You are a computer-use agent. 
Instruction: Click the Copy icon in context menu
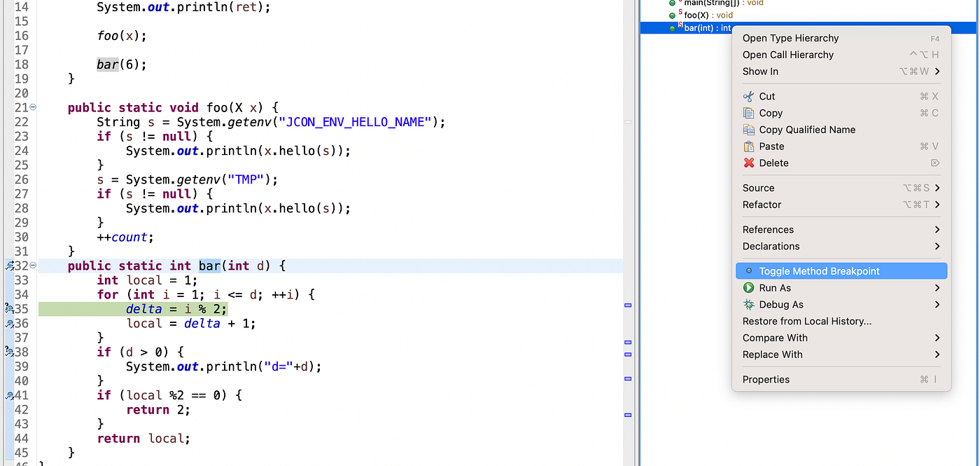pyautogui.click(x=748, y=113)
